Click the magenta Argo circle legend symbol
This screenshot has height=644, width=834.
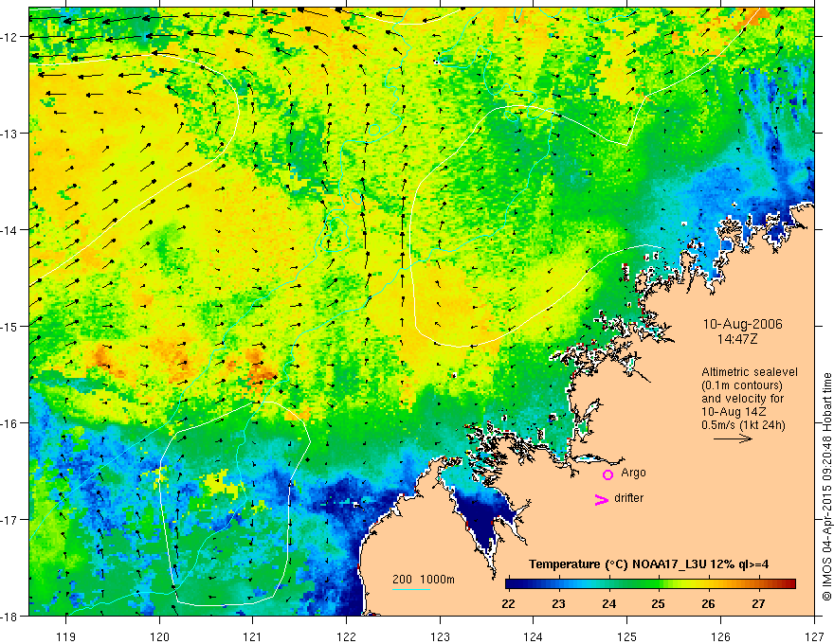pos(607,474)
